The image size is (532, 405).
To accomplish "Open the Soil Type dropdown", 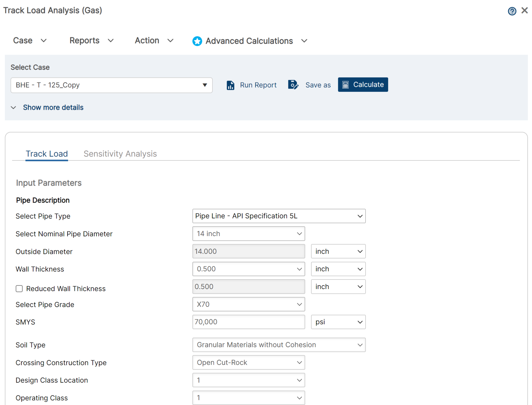I will [279, 345].
